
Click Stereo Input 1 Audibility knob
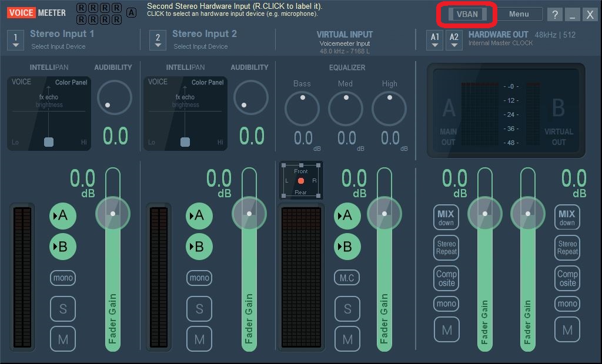click(115, 97)
